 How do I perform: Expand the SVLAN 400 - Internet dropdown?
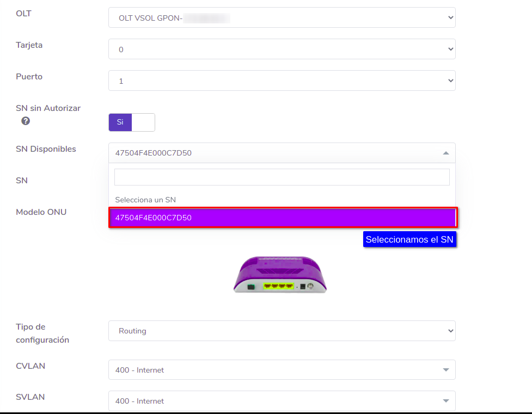click(282, 401)
